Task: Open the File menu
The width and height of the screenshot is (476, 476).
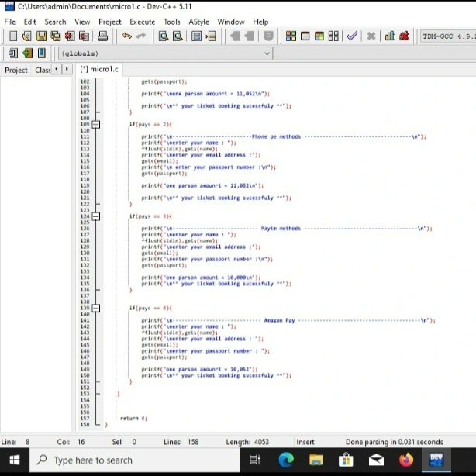Action: tap(10, 22)
